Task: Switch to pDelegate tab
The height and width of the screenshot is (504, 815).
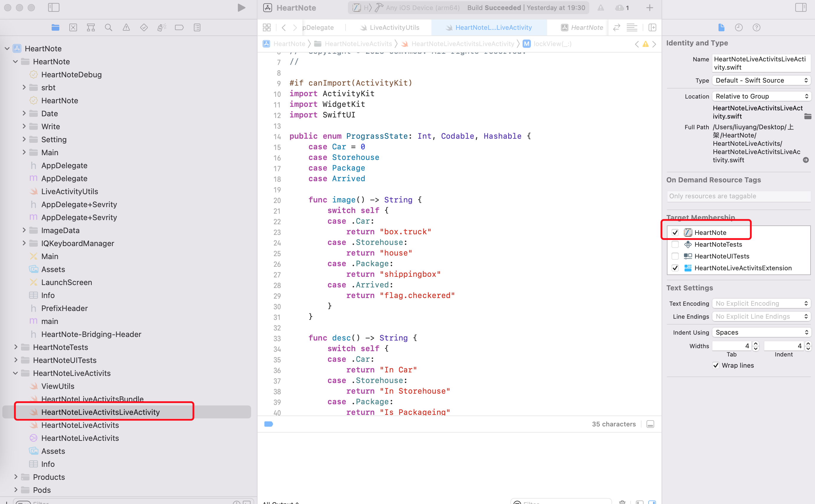Action: click(x=318, y=27)
